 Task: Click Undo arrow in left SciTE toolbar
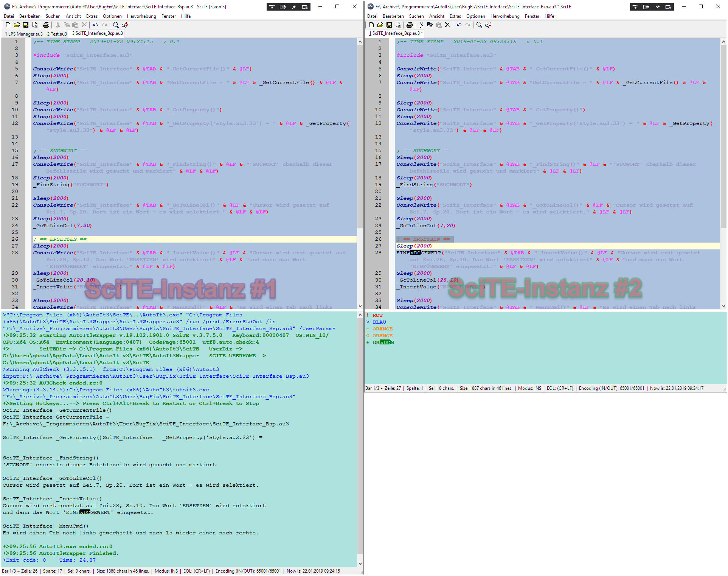pos(96,25)
